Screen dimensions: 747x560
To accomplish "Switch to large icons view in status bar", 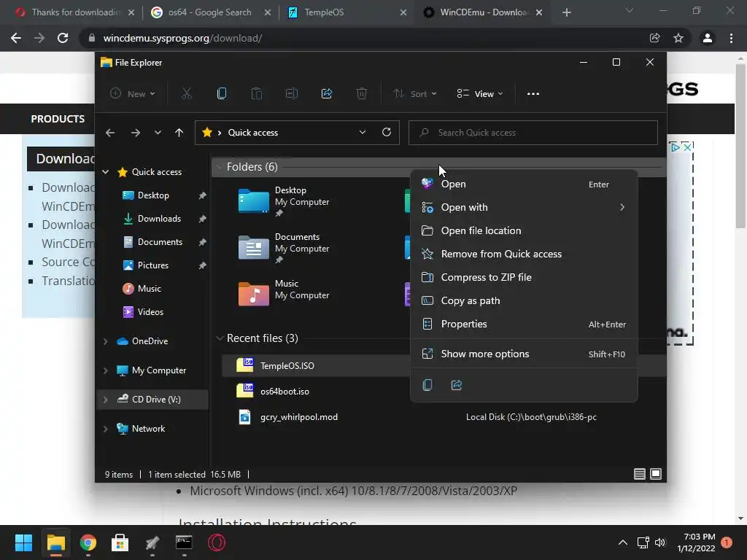I will (x=656, y=474).
